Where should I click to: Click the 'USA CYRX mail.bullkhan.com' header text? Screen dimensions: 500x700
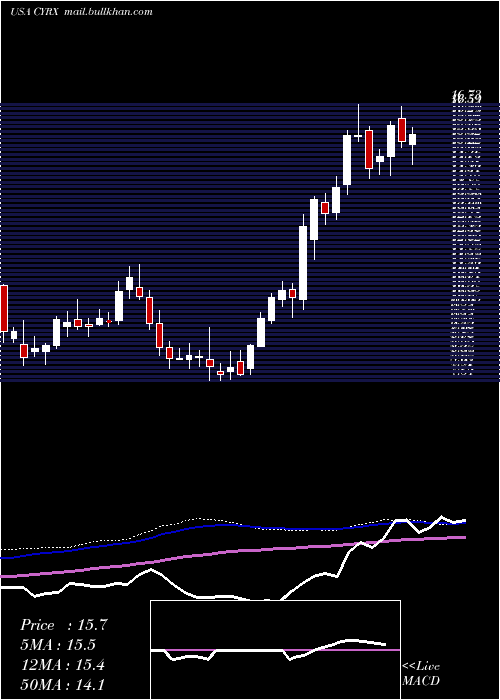tap(81, 12)
